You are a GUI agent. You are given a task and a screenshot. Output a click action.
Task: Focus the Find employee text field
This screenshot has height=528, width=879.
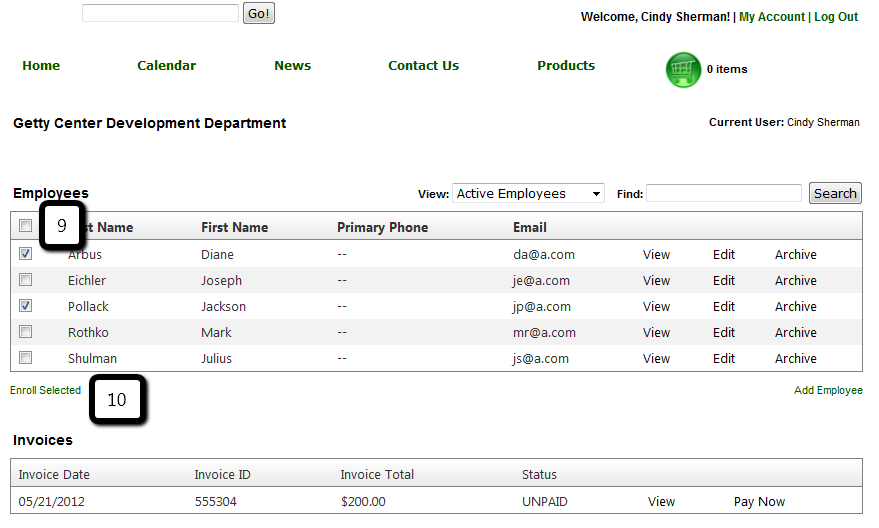724,193
